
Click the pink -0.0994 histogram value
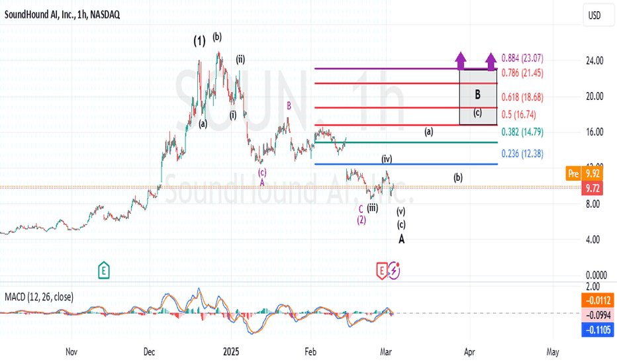point(598,315)
